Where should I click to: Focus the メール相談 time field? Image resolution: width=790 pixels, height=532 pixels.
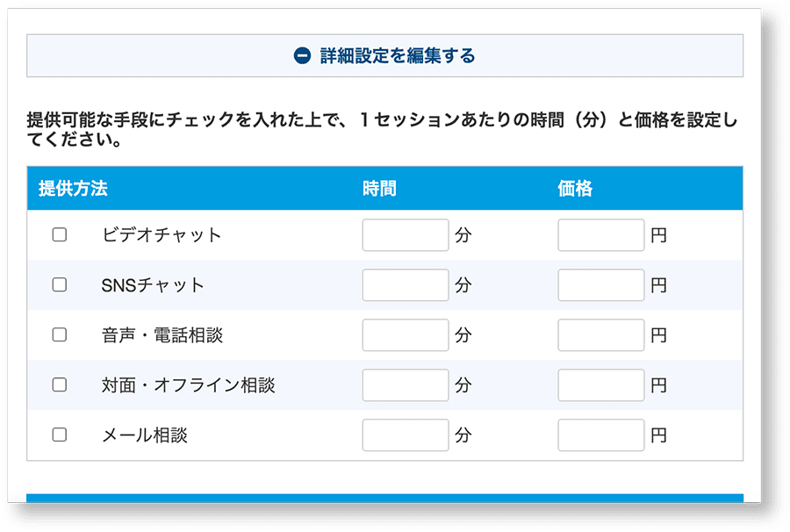coord(406,435)
